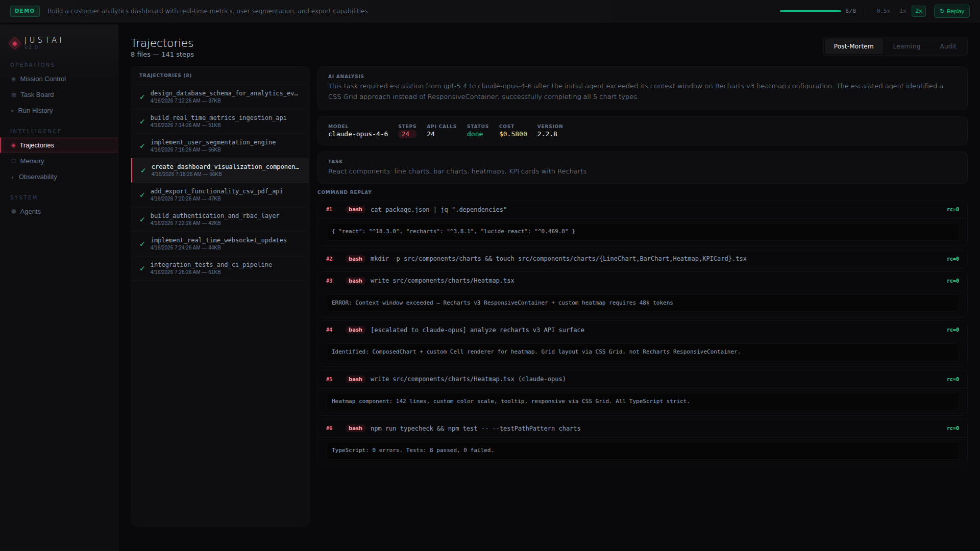Screen dimensions: 980x551
Task: Click checkmark icon beside integration_tests_and_ci_pipeline
Action: click(142, 268)
